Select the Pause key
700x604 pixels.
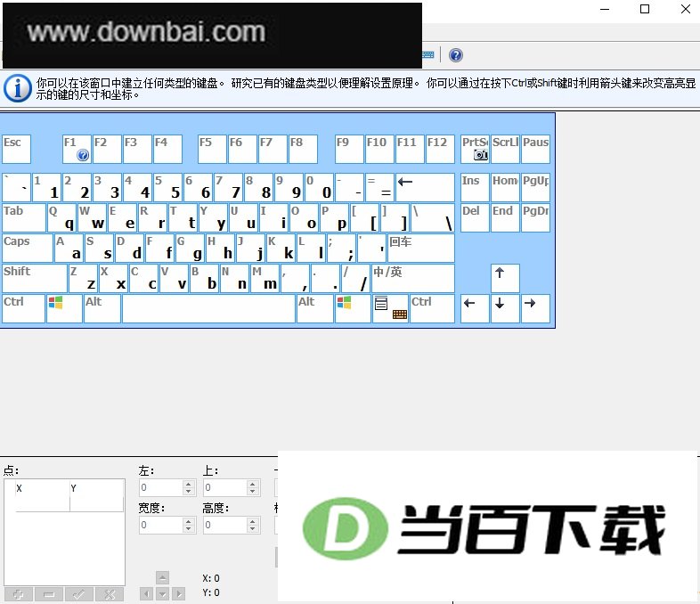tap(536, 149)
